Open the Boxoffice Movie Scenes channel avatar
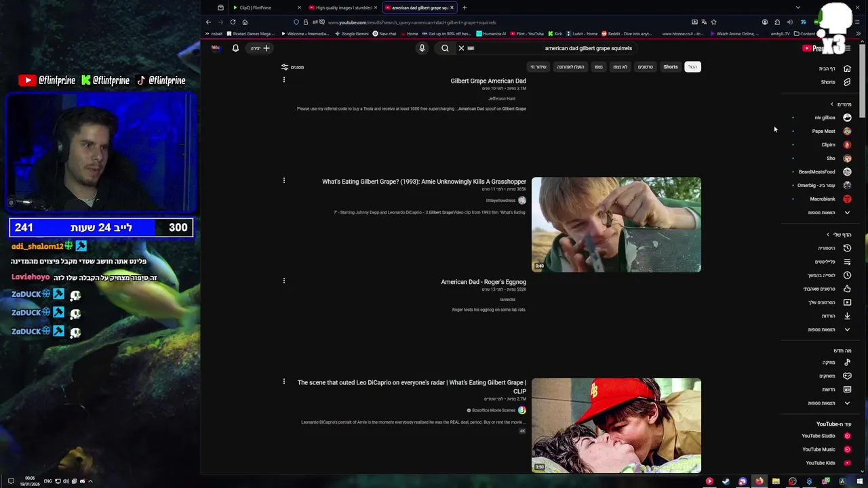This screenshot has width=868, height=488. click(522, 410)
